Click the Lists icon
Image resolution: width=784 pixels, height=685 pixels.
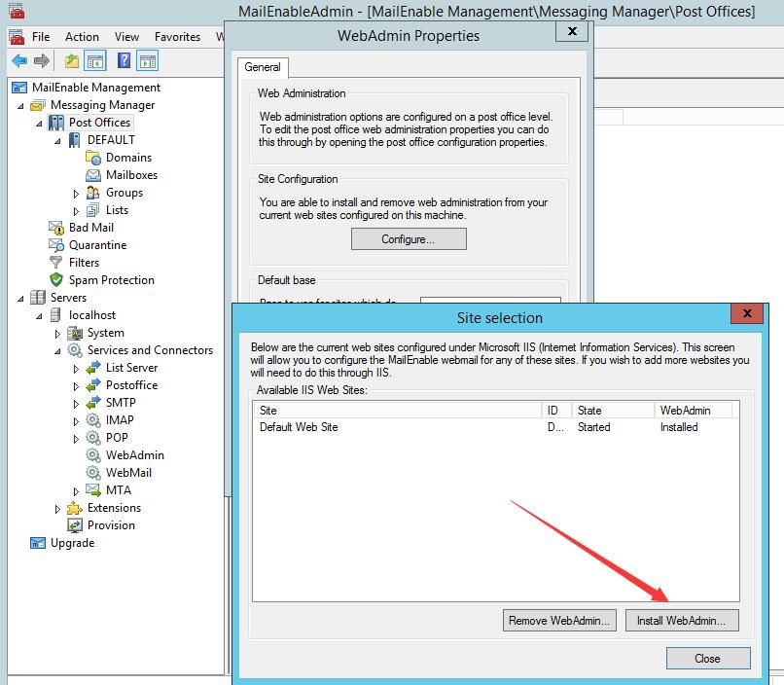coord(93,210)
